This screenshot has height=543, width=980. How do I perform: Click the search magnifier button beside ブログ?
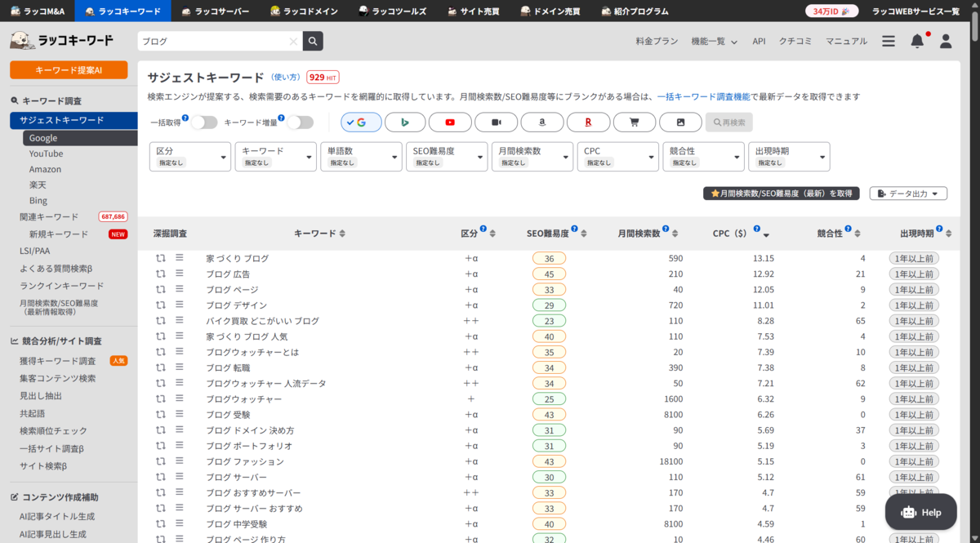313,41
